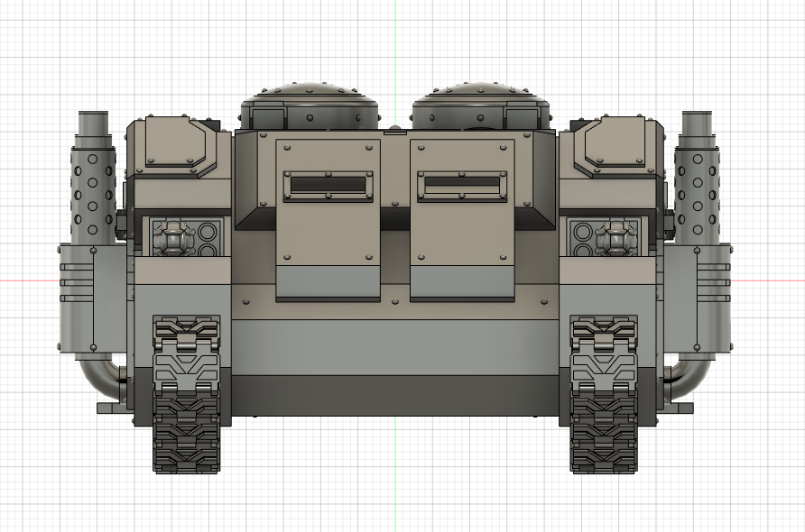Pick the left exhaust stack top pipe
This screenshot has height=532, width=805.
[x=94, y=122]
